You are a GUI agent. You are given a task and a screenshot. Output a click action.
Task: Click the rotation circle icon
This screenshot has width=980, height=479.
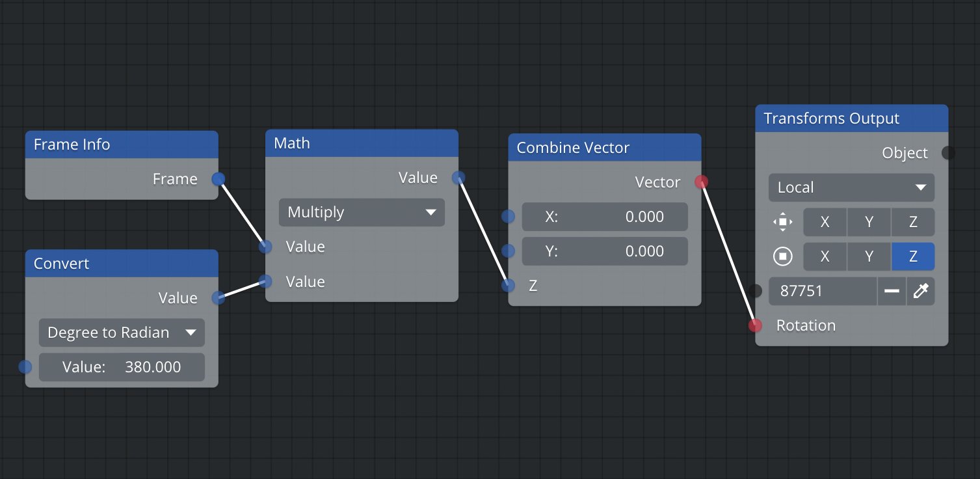(782, 256)
